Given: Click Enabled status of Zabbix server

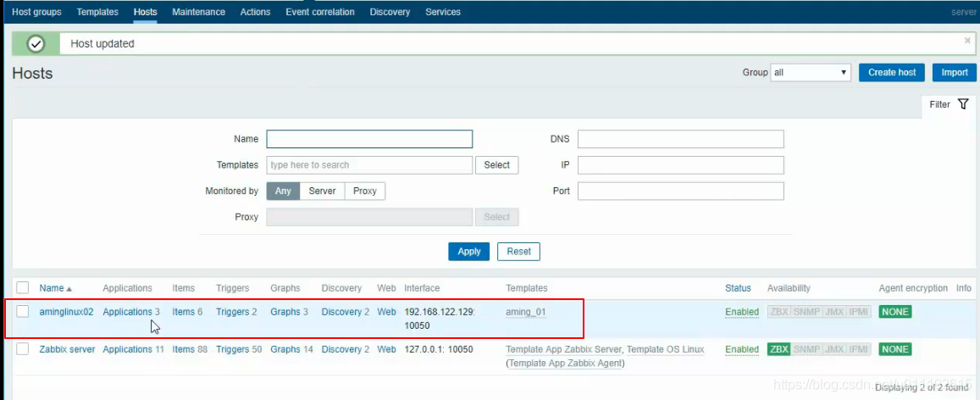Looking at the screenshot, I should (742, 349).
